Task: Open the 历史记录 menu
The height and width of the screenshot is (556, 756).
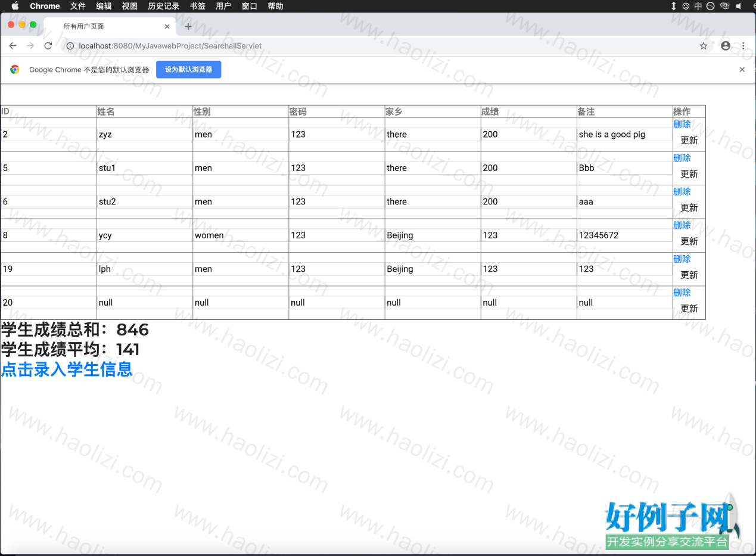Action: pyautogui.click(x=163, y=6)
